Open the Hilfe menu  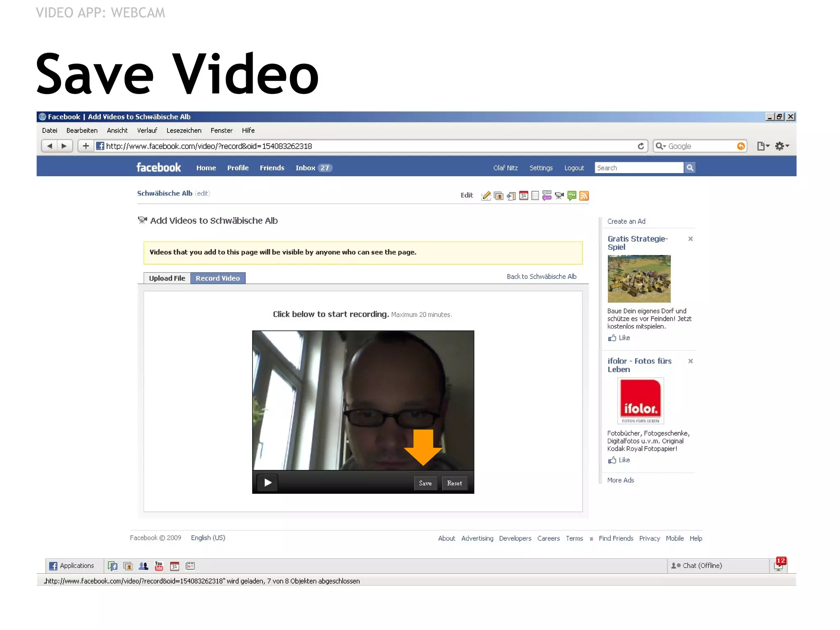248,130
